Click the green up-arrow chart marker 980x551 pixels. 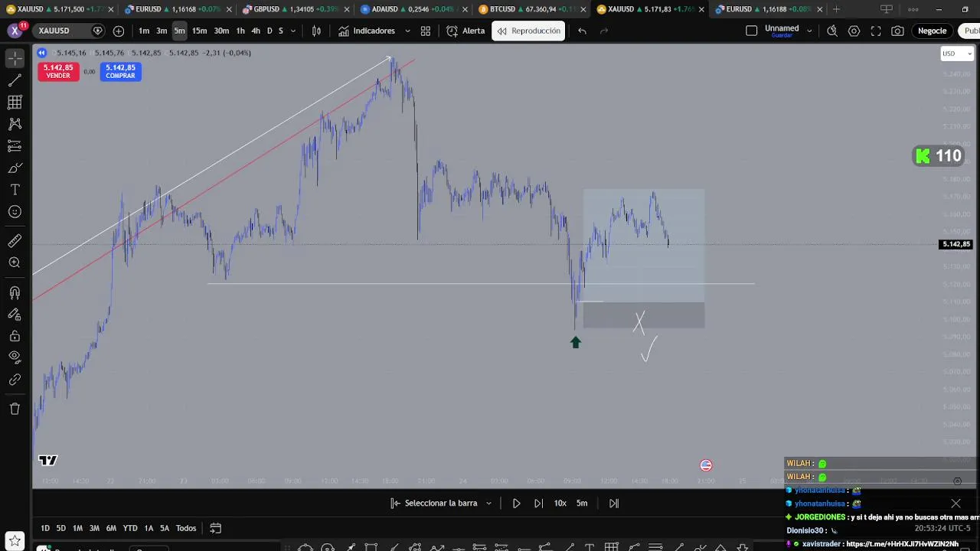point(576,342)
